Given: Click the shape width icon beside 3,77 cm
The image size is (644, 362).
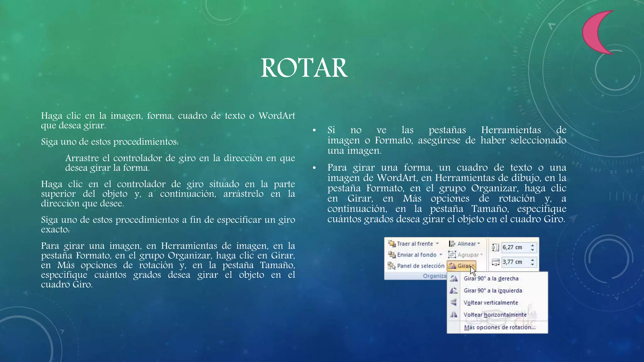Looking at the screenshot, I should pyautogui.click(x=496, y=262).
